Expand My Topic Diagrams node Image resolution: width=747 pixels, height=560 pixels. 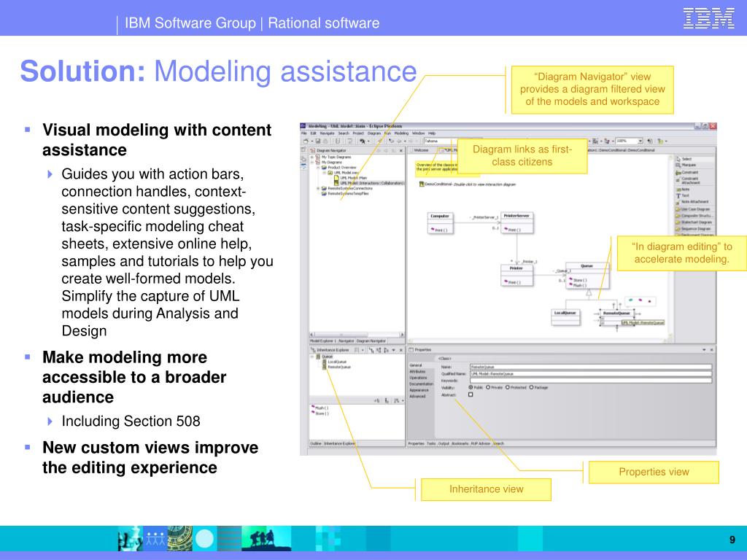coord(312,157)
